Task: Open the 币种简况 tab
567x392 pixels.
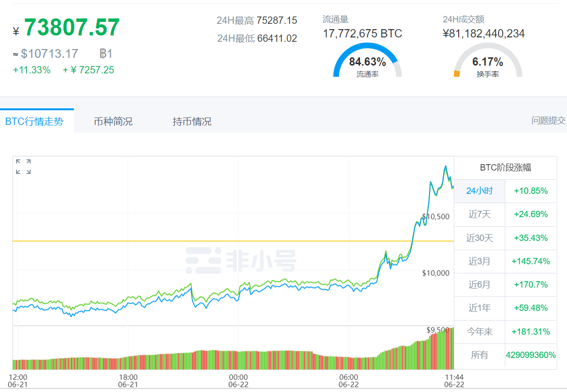Action: pyautogui.click(x=113, y=121)
